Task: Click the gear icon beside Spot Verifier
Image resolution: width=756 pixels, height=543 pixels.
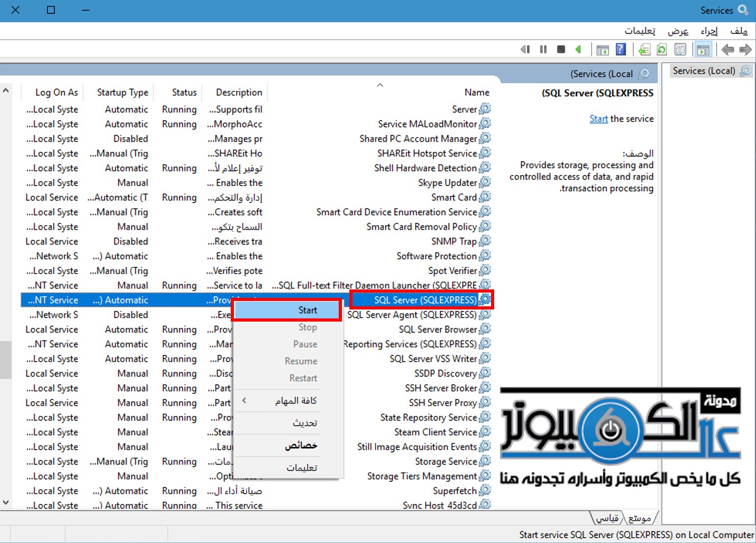Action: pos(485,270)
